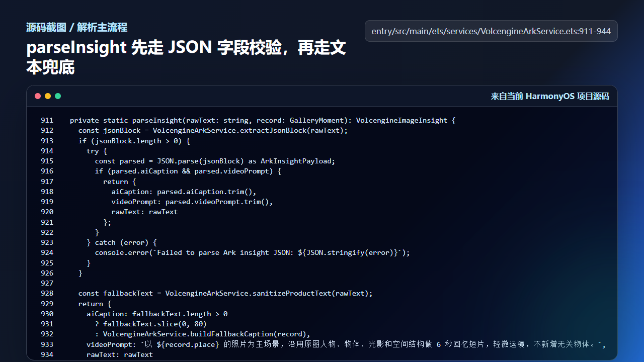Click the heading '源码截图 / 解析主流程'

point(76,27)
